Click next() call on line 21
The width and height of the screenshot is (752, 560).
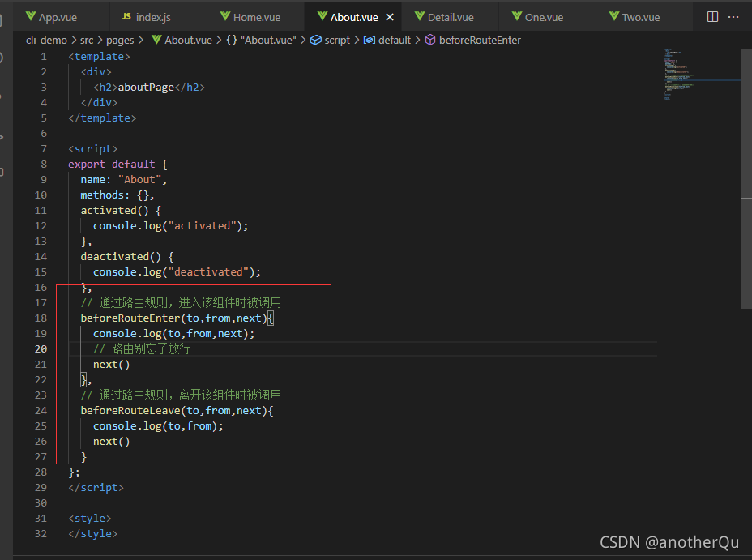tap(111, 365)
